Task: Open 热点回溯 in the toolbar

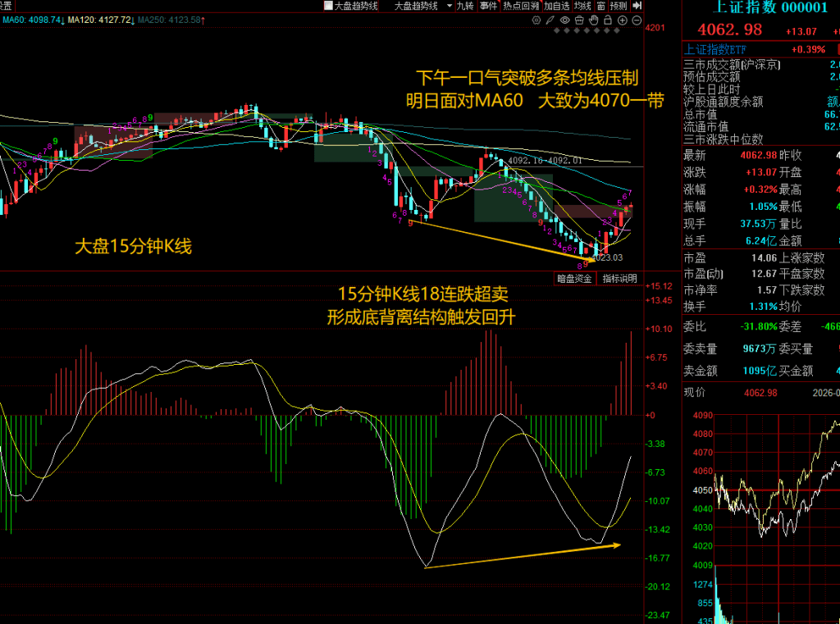Action: click(522, 6)
